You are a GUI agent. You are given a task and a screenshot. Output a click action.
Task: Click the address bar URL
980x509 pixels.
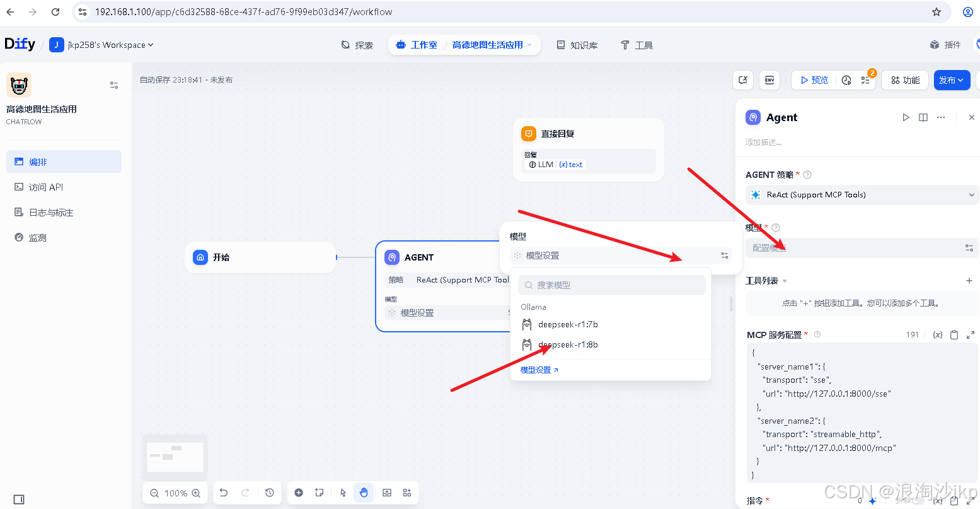(x=243, y=12)
